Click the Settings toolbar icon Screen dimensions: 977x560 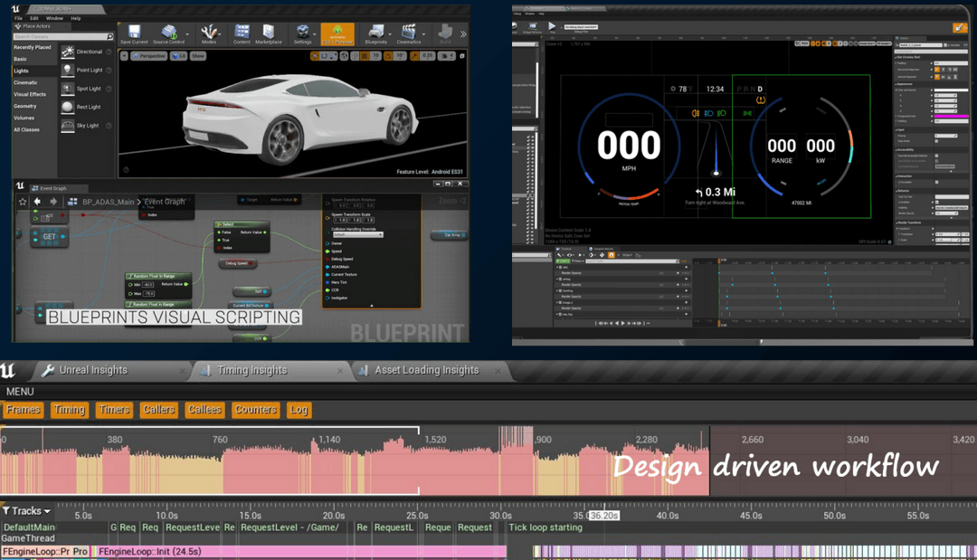coord(303,33)
